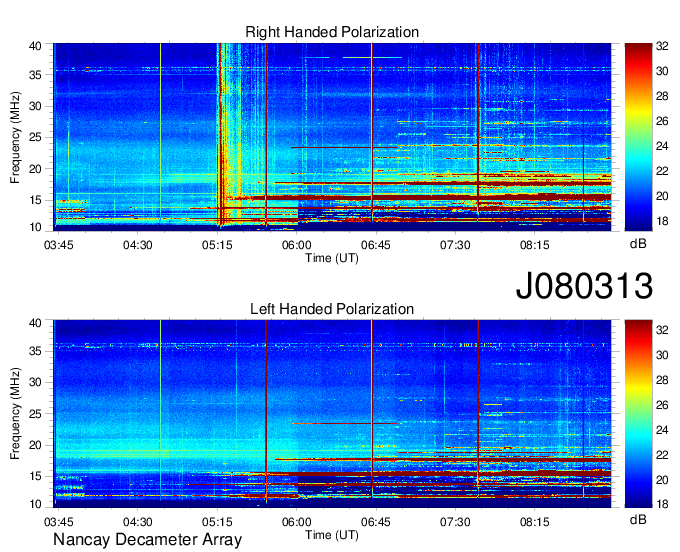Viewport: 680px width, 552px height.
Task: Click the 05:15 tick label on top plot
Action: pos(217,245)
